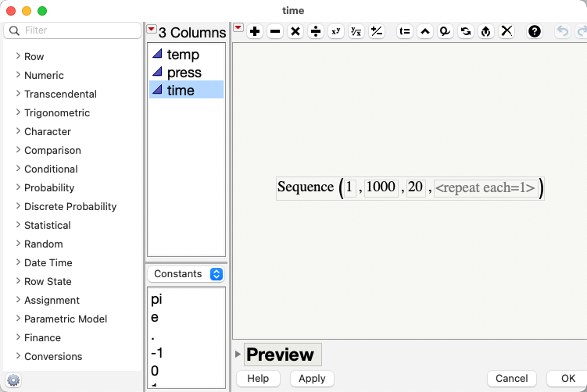Insert a divide operator
The width and height of the screenshot is (587, 392).
click(316, 31)
